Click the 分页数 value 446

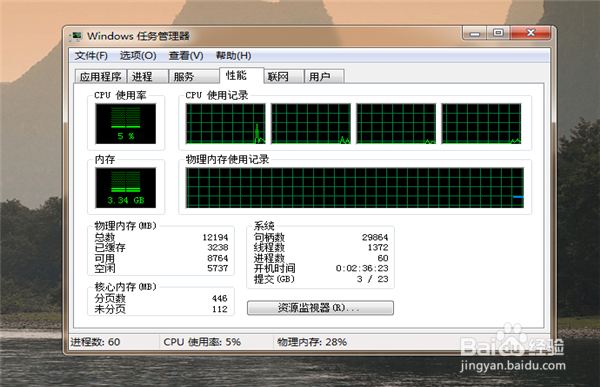220,299
